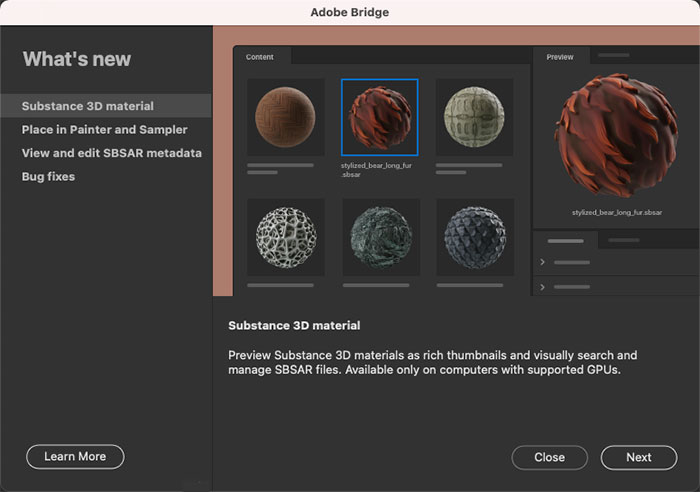Go to the Next feature page

pyautogui.click(x=639, y=457)
